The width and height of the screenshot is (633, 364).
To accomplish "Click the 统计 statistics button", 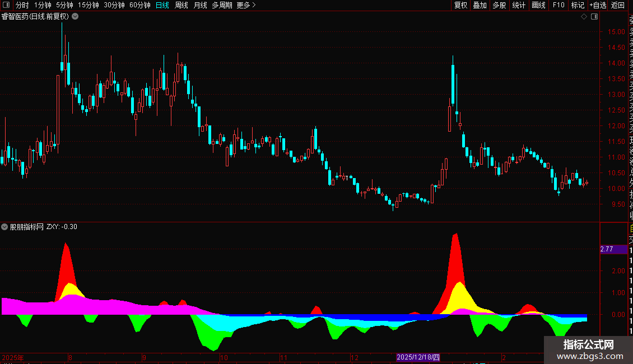I will [519, 5].
